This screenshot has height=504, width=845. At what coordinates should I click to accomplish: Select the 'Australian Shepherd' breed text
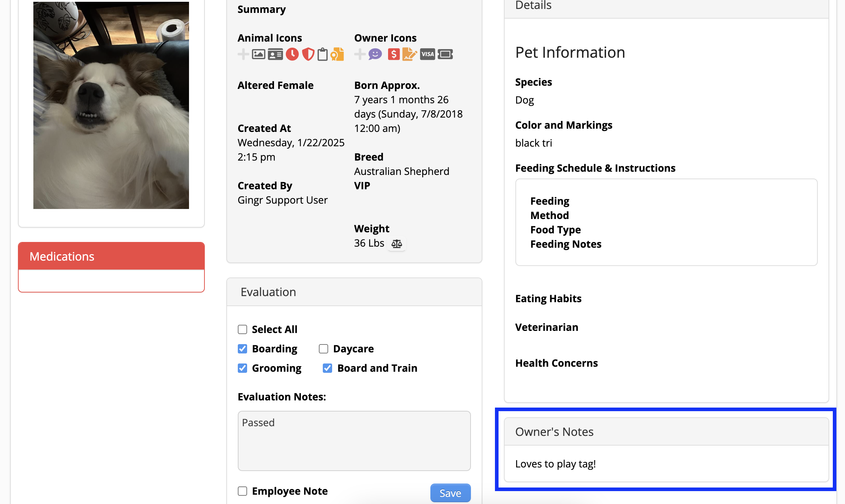[402, 171]
